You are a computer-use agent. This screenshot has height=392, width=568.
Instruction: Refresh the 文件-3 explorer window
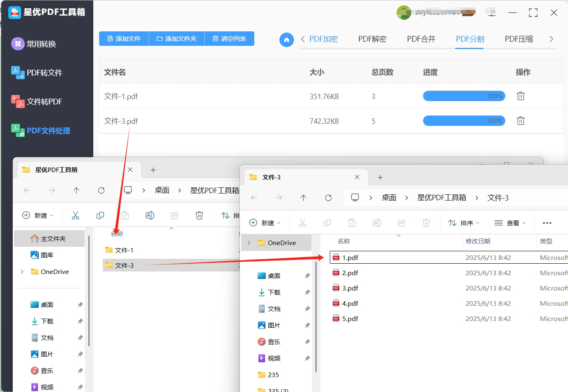(328, 198)
